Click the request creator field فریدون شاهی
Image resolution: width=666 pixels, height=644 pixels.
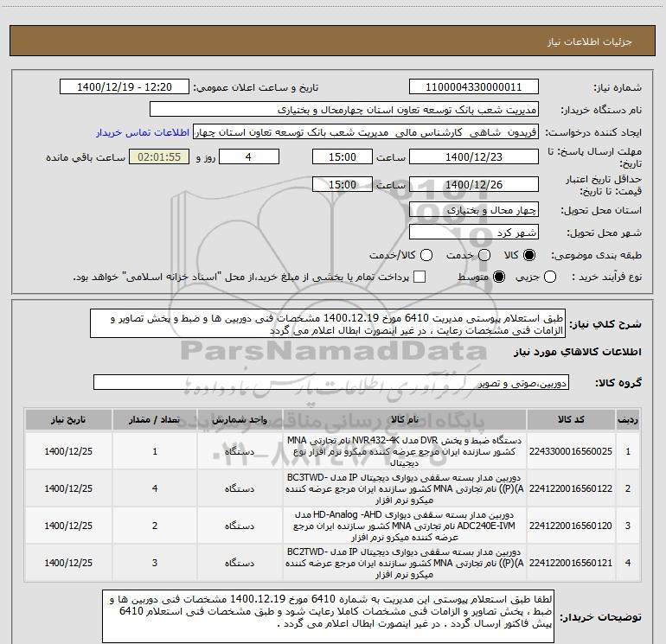pos(366,132)
